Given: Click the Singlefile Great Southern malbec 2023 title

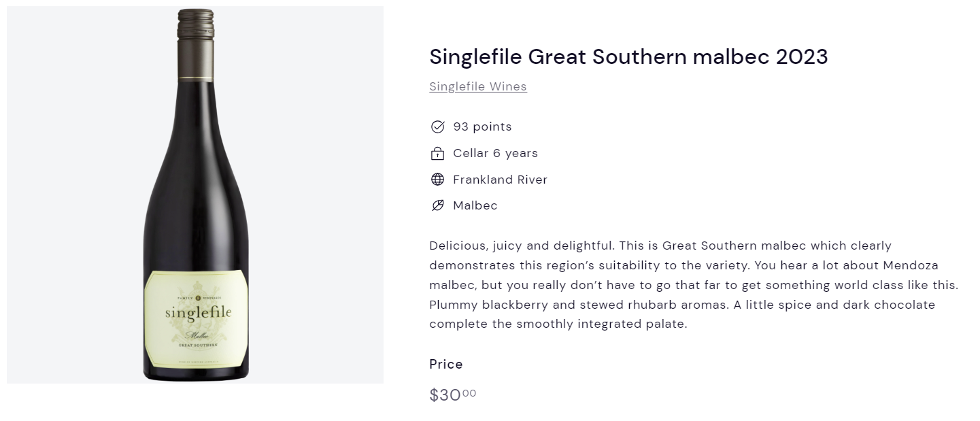Looking at the screenshot, I should (628, 56).
